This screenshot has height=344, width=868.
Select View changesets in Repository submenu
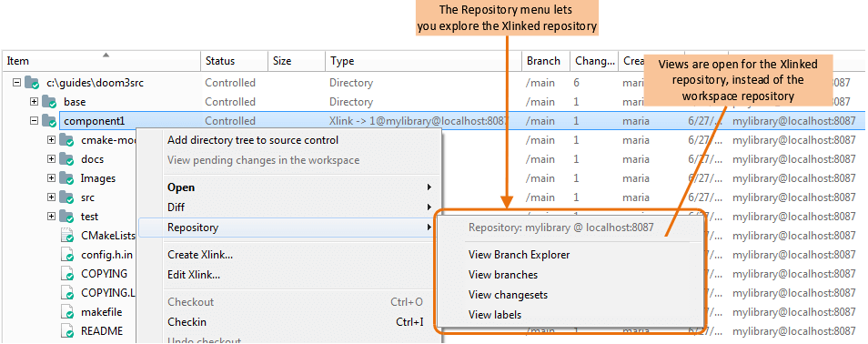509,295
